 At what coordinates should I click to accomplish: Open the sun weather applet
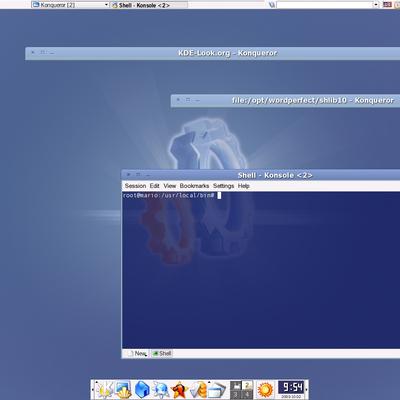(265, 389)
